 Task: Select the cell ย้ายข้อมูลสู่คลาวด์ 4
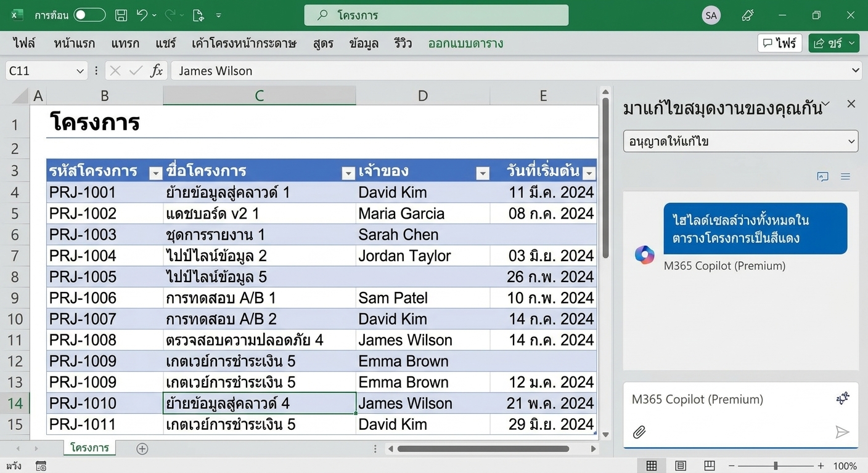click(x=260, y=403)
